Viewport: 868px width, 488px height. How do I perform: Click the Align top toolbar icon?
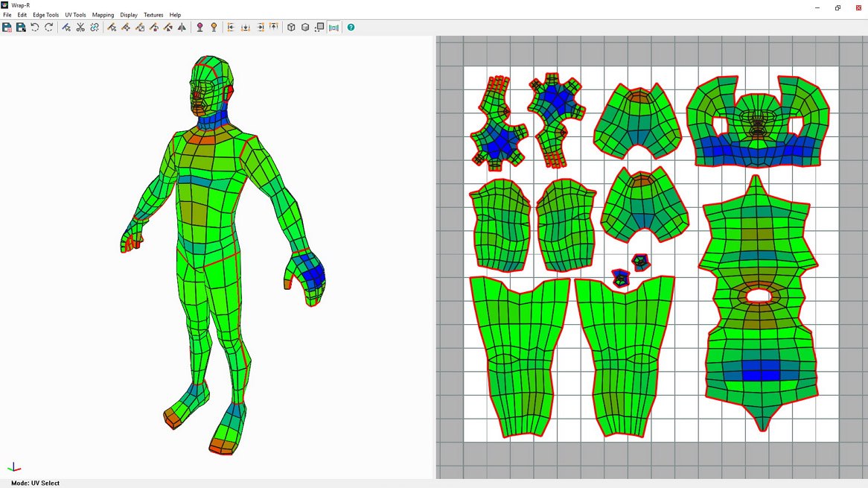tap(274, 27)
